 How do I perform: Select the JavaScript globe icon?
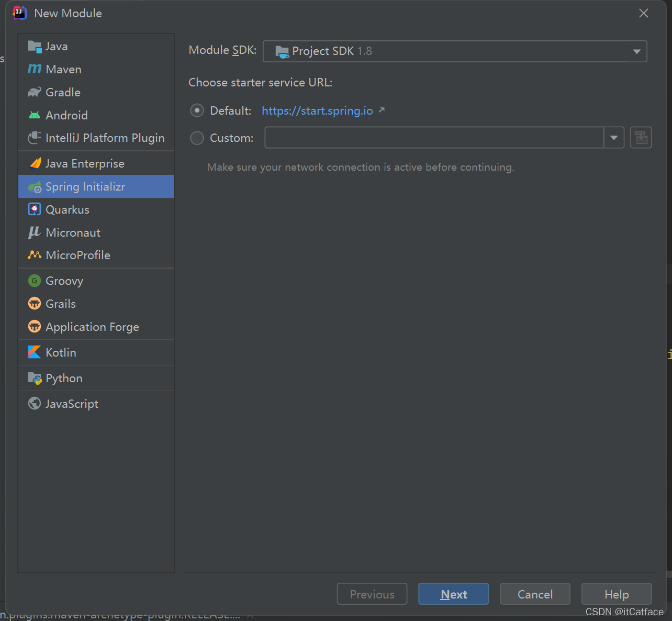pos(35,404)
